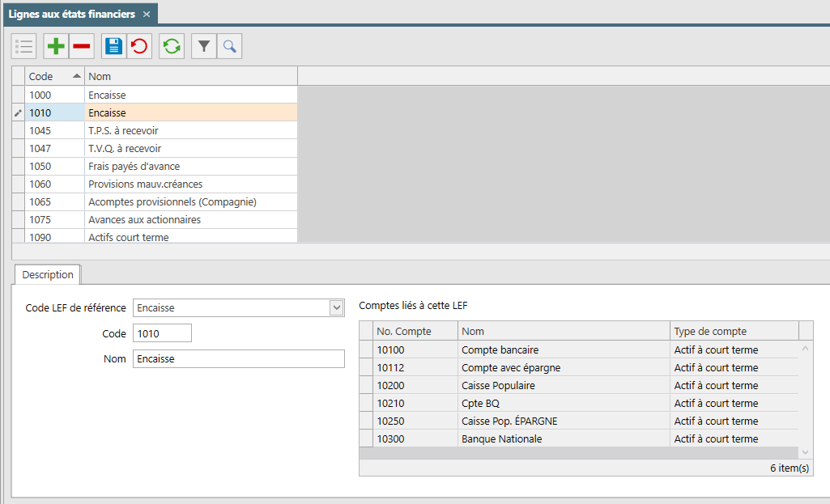Select the Banque Nationale account row
Viewport: 830px width, 504px height.
point(578,438)
